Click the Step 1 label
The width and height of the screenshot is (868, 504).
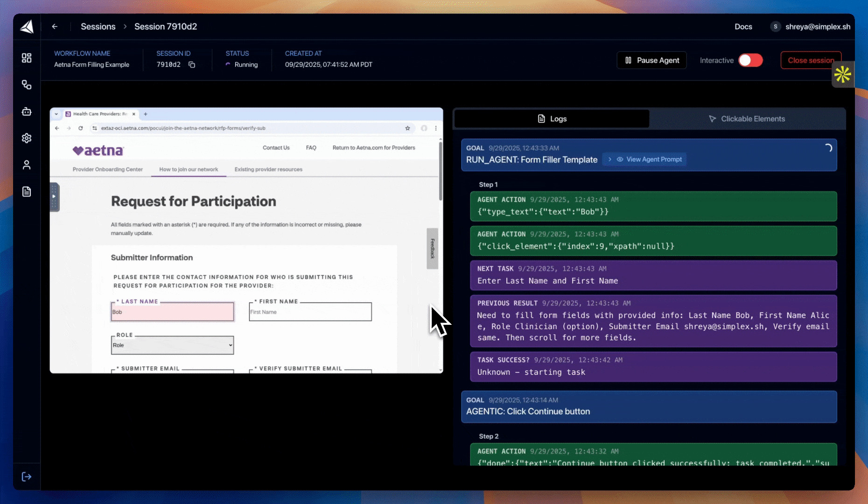point(488,184)
